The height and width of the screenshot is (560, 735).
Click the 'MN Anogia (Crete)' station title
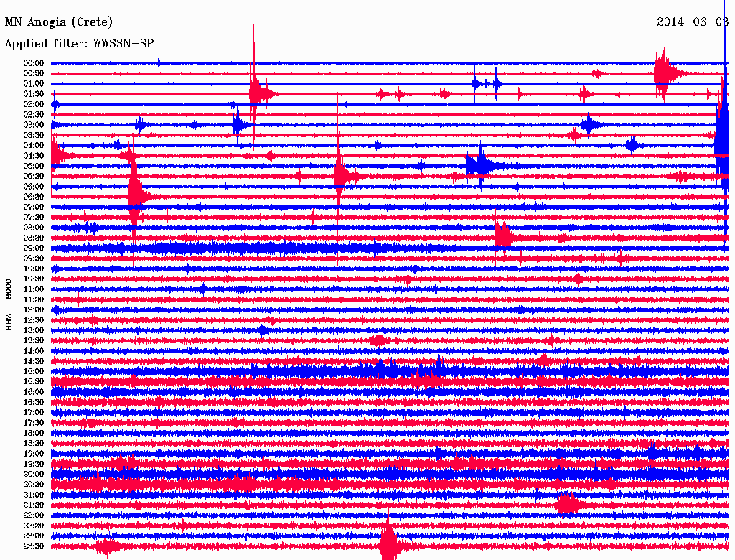click(x=59, y=22)
